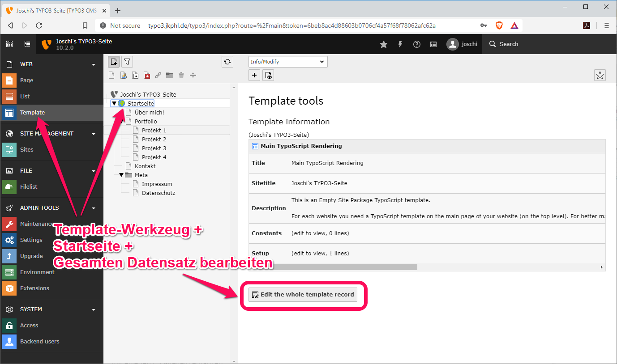The width and height of the screenshot is (617, 364).
Task: Open the TYPO3 help question mark icon
Action: click(416, 44)
